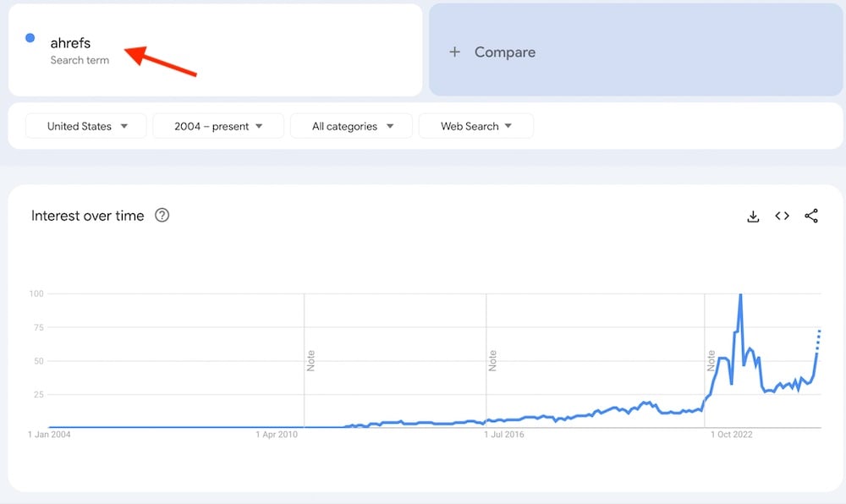The image size is (846, 504).
Task: Download the Interest over time data
Action: [x=753, y=216]
